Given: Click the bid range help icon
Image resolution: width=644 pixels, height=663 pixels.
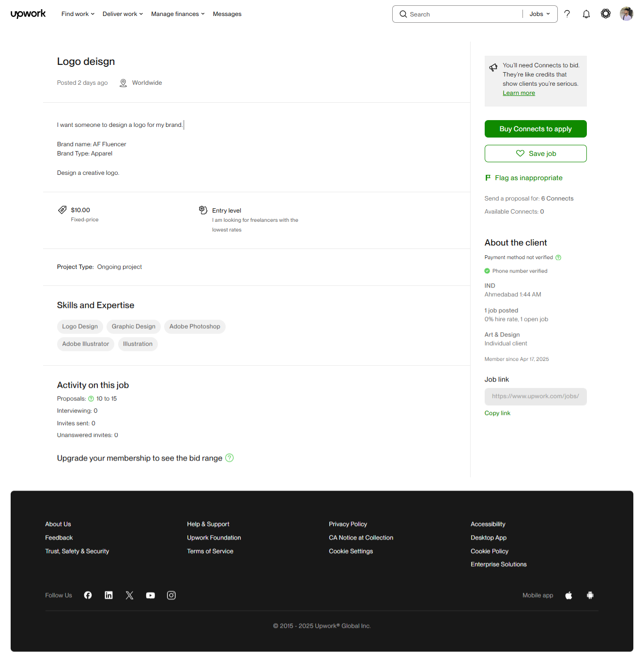Looking at the screenshot, I should (230, 458).
